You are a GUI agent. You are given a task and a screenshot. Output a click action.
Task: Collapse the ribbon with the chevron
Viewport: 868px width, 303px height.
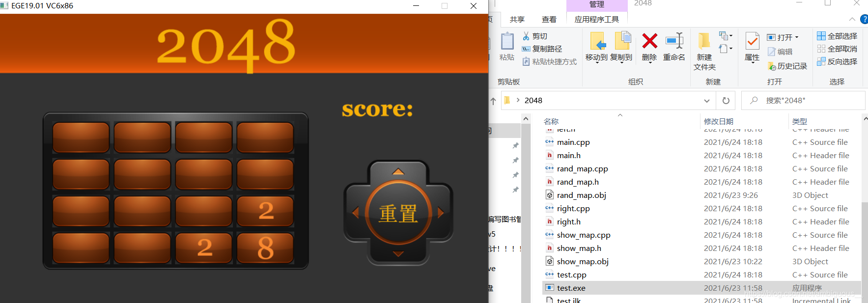pyautogui.click(x=852, y=20)
